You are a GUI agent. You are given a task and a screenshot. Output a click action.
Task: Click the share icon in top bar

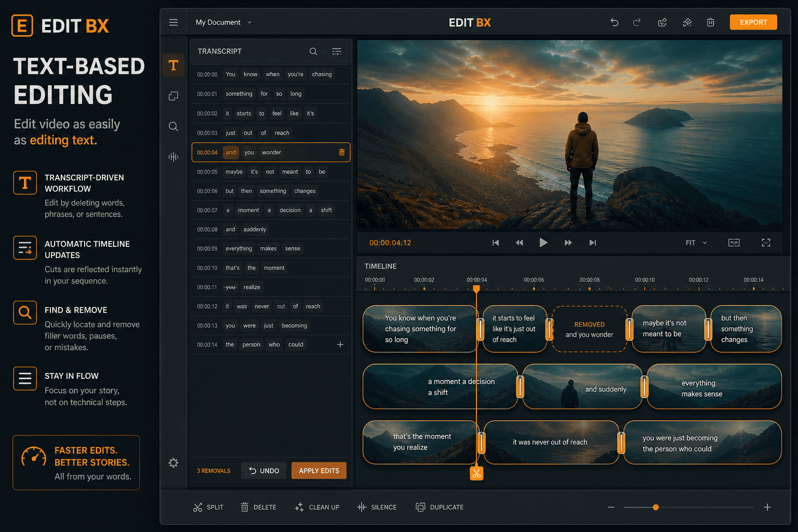tap(662, 22)
